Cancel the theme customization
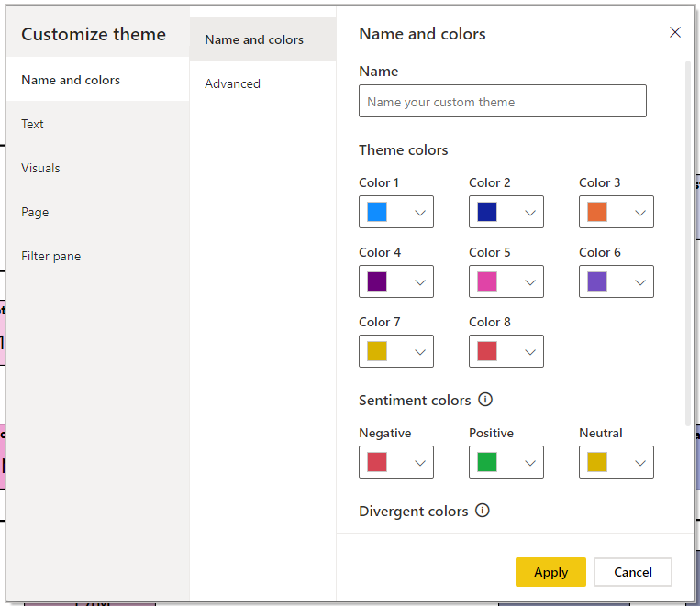This screenshot has width=700, height=606. [633, 572]
